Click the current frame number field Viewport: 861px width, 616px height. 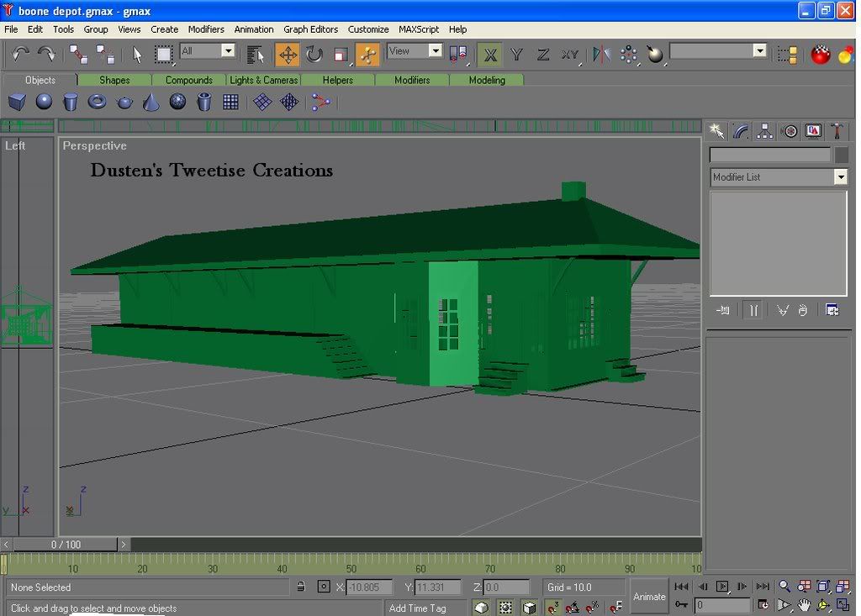coord(722,605)
